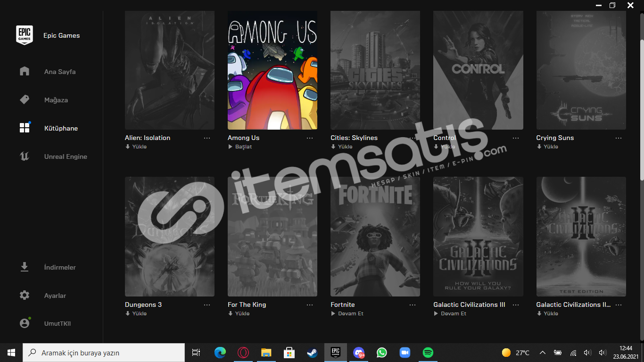Open more options for Alien: Isolation
The width and height of the screenshot is (644, 362).
tap(207, 138)
